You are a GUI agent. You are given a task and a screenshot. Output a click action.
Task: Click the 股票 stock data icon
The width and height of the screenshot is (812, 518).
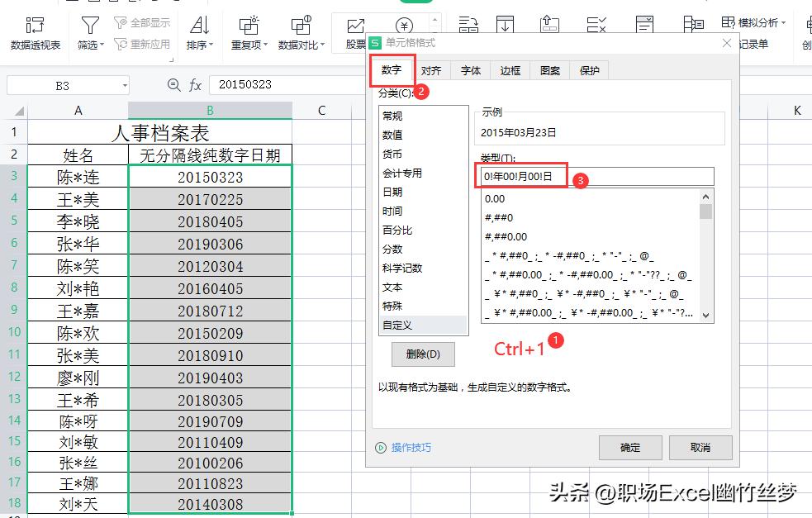pyautogui.click(x=354, y=26)
